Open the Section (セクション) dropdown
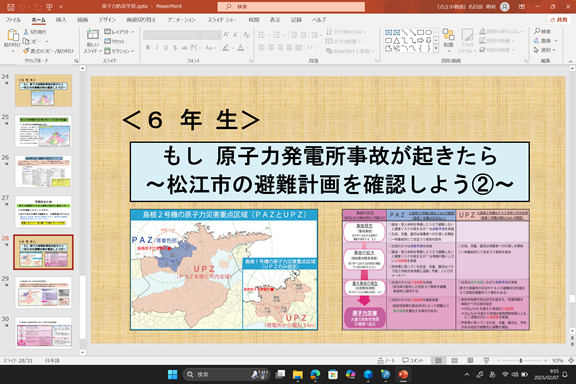 [x=119, y=51]
